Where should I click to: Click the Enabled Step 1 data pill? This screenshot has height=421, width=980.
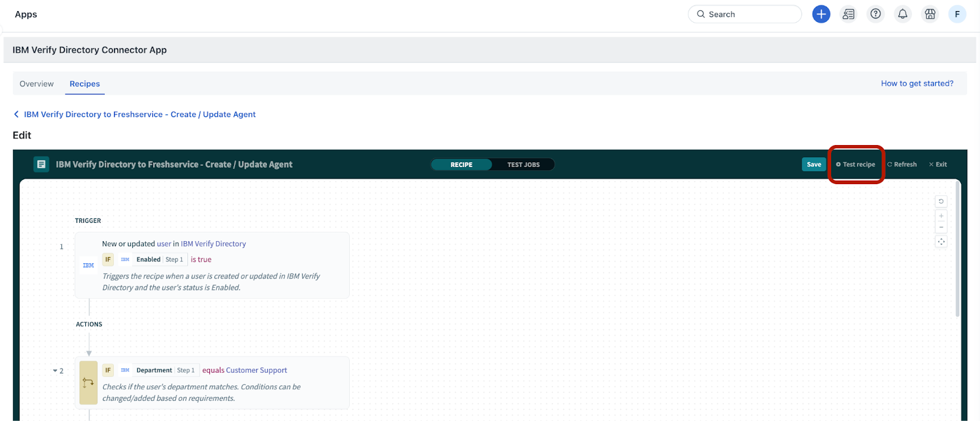click(153, 259)
